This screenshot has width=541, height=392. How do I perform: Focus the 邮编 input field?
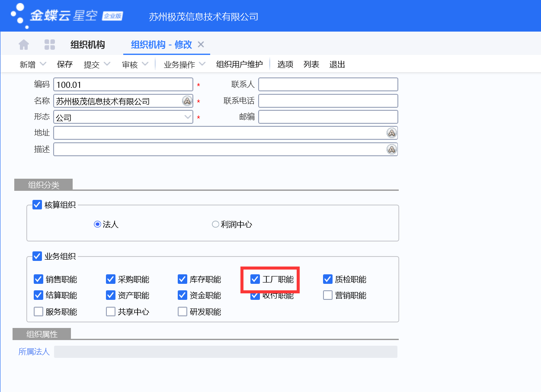coord(328,117)
